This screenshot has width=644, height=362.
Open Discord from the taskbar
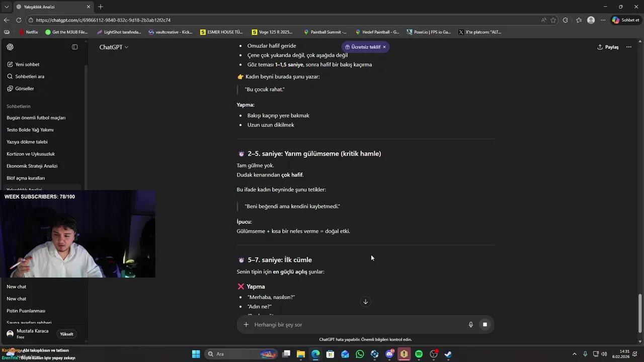[389, 354]
